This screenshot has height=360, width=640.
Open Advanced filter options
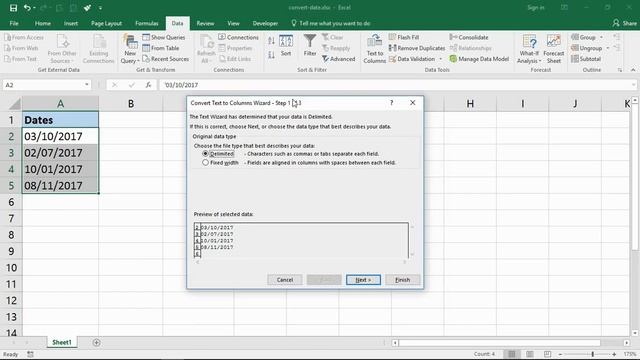(338, 59)
